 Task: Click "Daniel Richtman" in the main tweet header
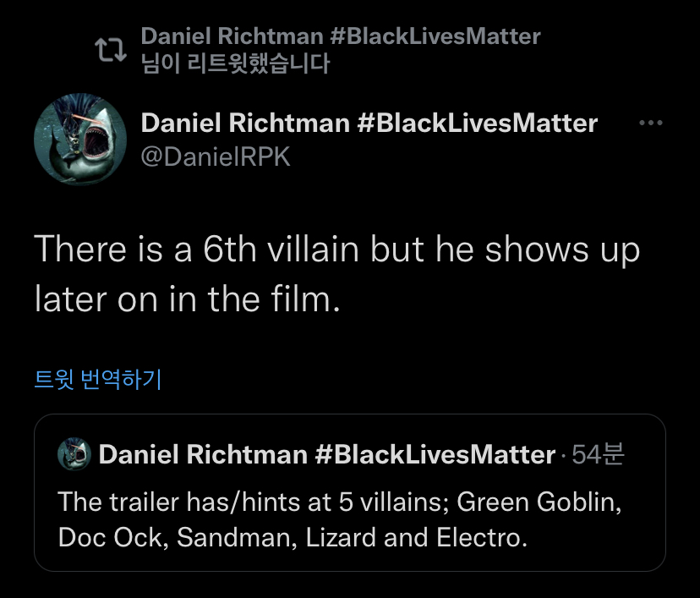(245, 123)
